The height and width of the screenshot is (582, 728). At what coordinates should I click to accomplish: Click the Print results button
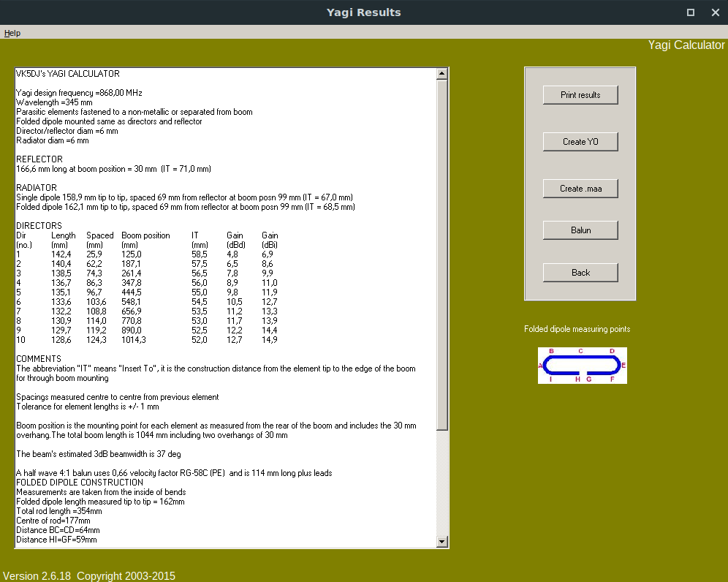coord(580,95)
